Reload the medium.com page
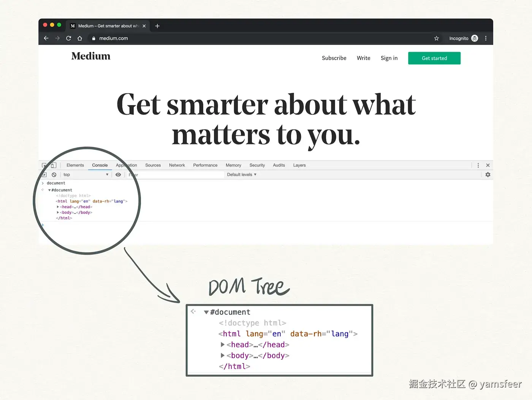Screen dimensions: 532x400 click(x=68, y=38)
